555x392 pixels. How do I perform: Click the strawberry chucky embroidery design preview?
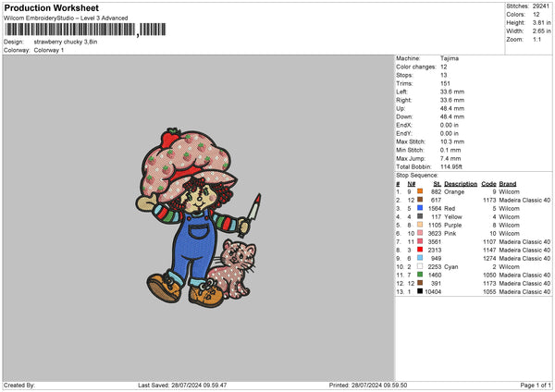(198, 217)
